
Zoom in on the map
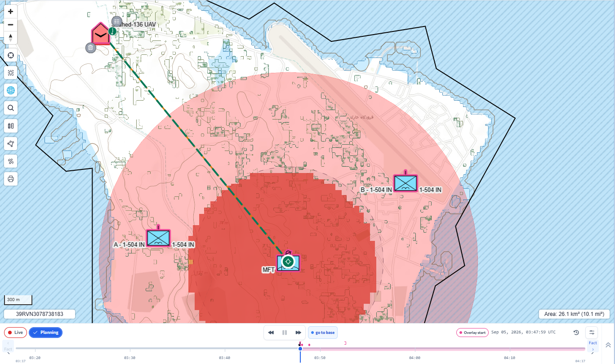pos(11,12)
